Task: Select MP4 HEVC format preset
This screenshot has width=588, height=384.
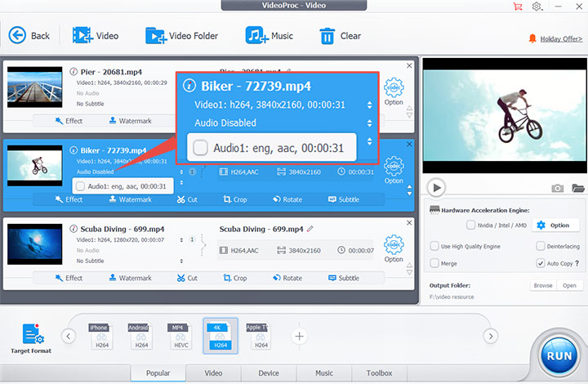Action: click(180, 336)
